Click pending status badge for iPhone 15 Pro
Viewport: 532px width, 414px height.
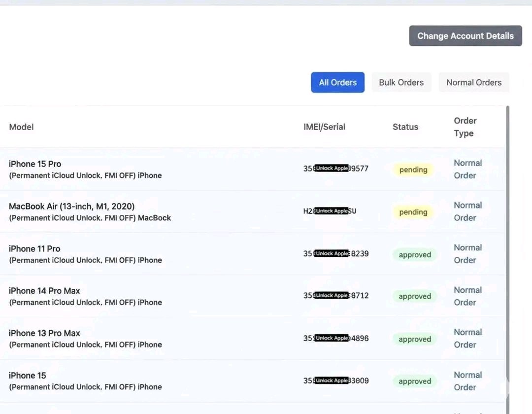tap(413, 170)
